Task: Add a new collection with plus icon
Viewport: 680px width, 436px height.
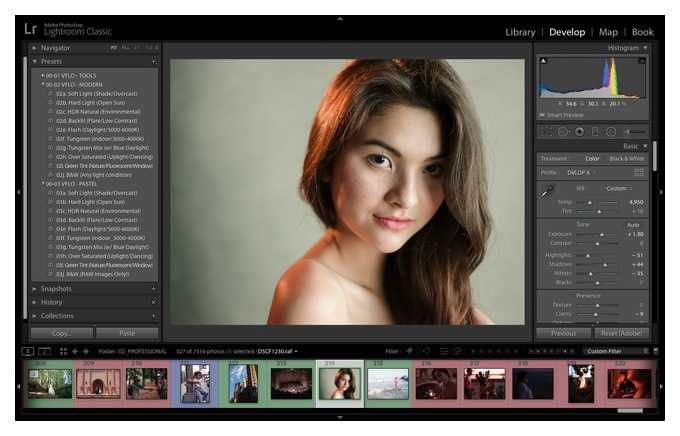Action: click(x=154, y=316)
